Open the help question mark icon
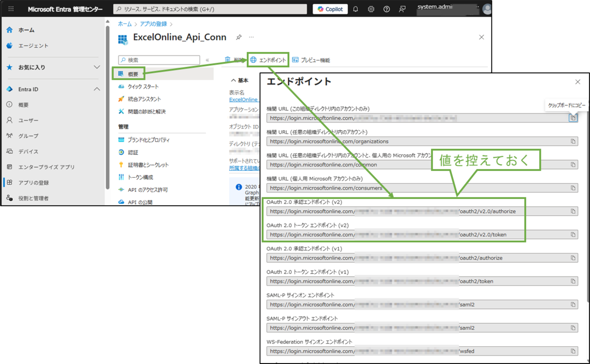This screenshot has width=590, height=364. coord(386,9)
